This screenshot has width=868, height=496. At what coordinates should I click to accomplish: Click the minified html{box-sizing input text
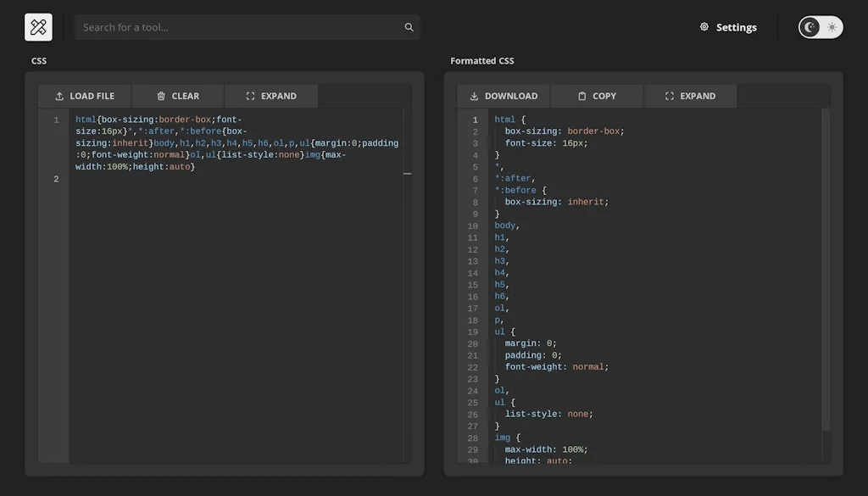(x=237, y=142)
